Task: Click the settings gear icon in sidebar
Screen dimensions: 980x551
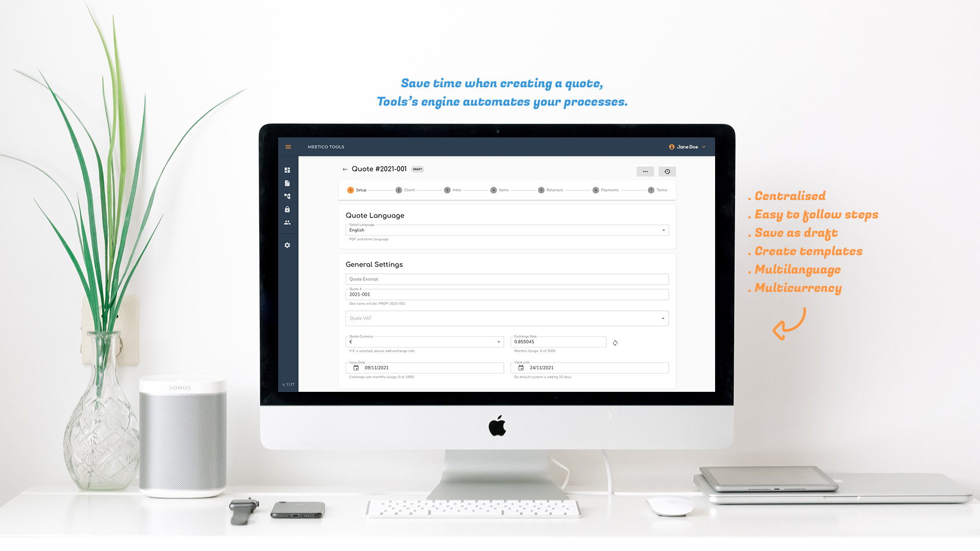Action: (x=288, y=244)
